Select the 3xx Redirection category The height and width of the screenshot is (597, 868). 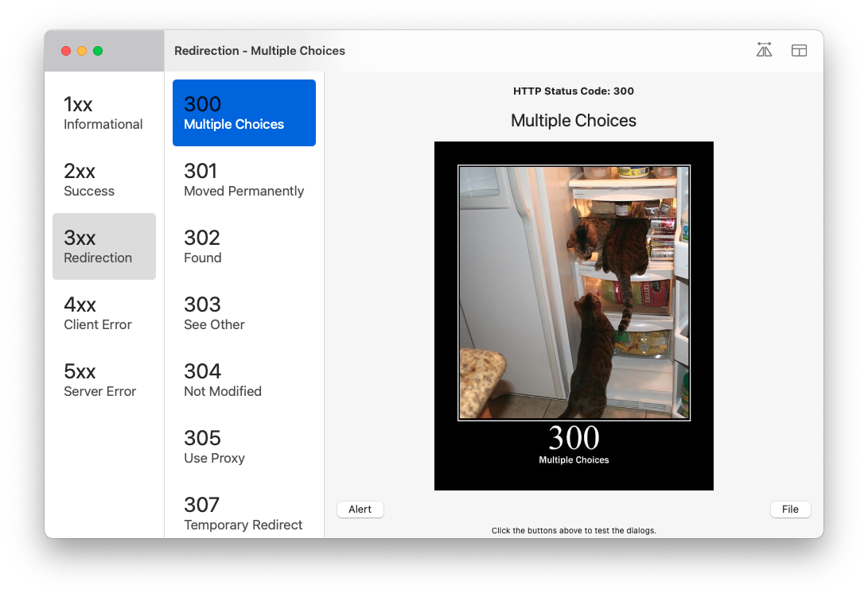click(104, 246)
